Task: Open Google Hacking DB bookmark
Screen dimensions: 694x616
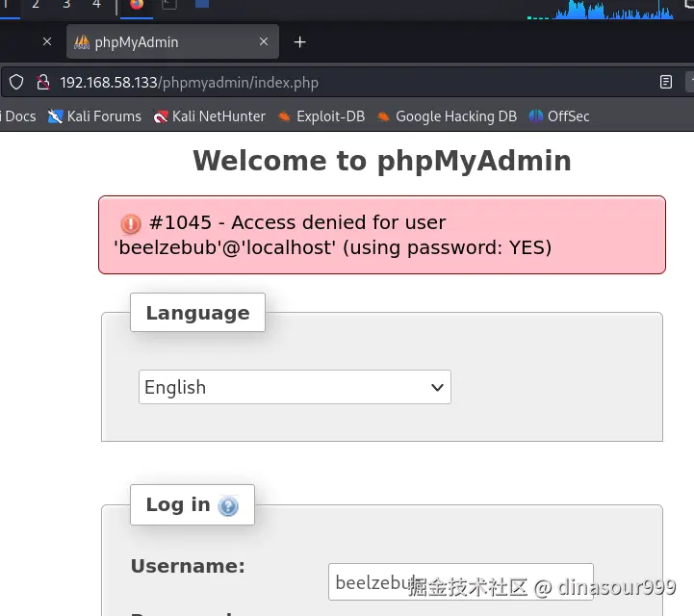Action: (447, 116)
